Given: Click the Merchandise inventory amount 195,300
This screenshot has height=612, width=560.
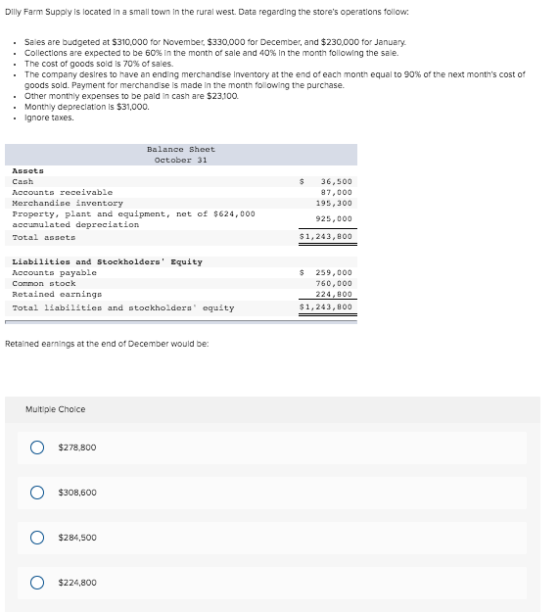Looking at the screenshot, I should point(334,203).
